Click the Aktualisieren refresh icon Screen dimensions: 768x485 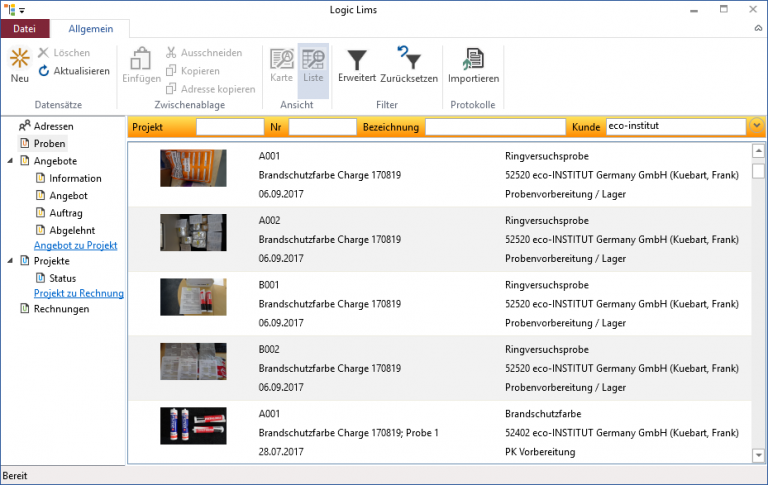click(44, 71)
